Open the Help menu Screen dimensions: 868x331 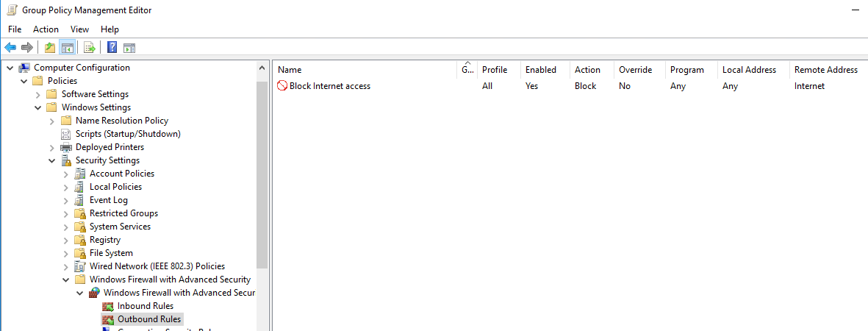(x=110, y=29)
